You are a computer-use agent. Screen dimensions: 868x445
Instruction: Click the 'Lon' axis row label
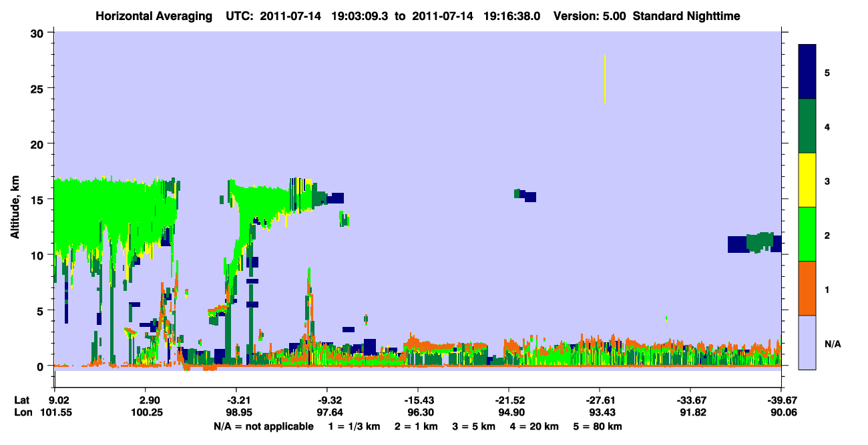[x=22, y=412]
